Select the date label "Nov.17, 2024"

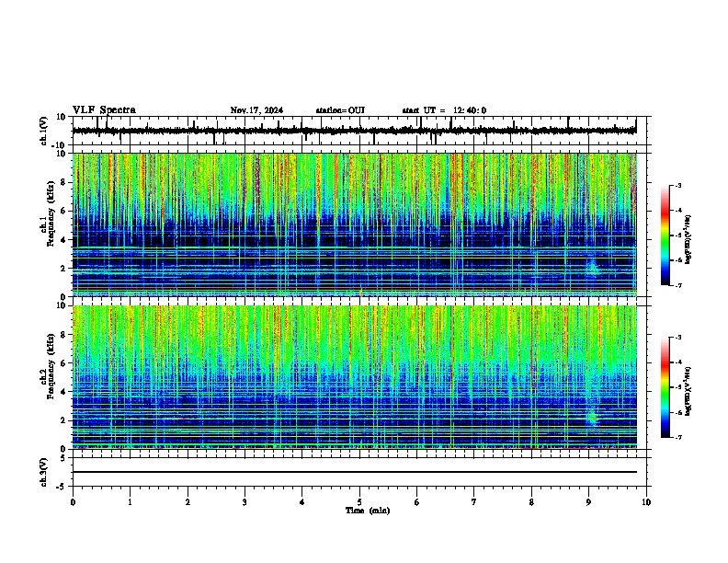256,110
